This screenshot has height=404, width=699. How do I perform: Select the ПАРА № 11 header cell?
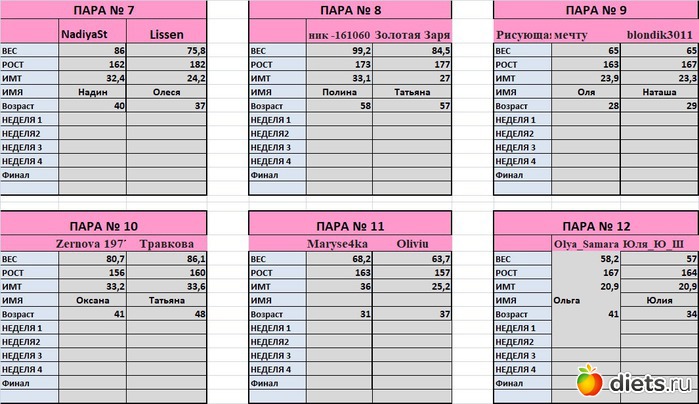(350, 225)
